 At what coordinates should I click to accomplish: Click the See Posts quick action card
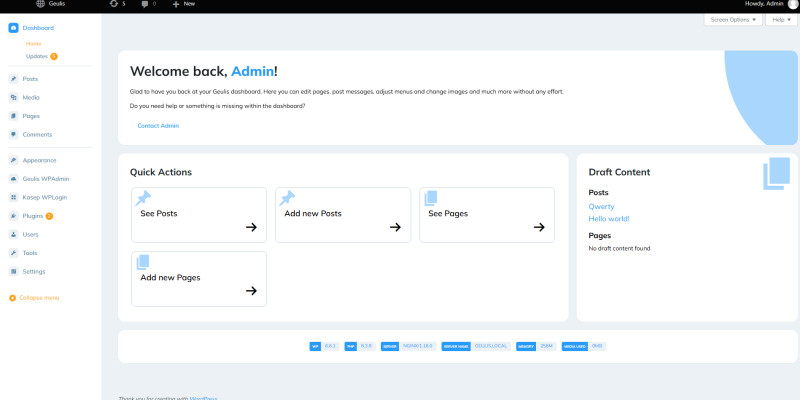199,214
